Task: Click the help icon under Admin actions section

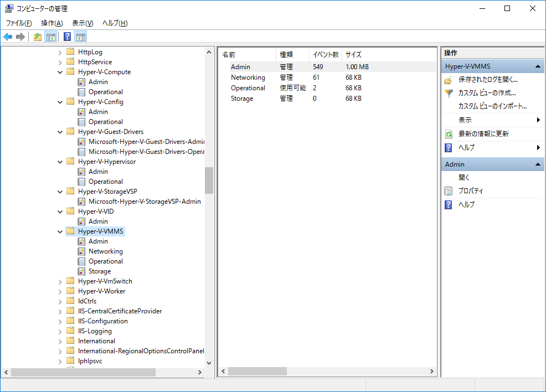Action: click(x=449, y=205)
